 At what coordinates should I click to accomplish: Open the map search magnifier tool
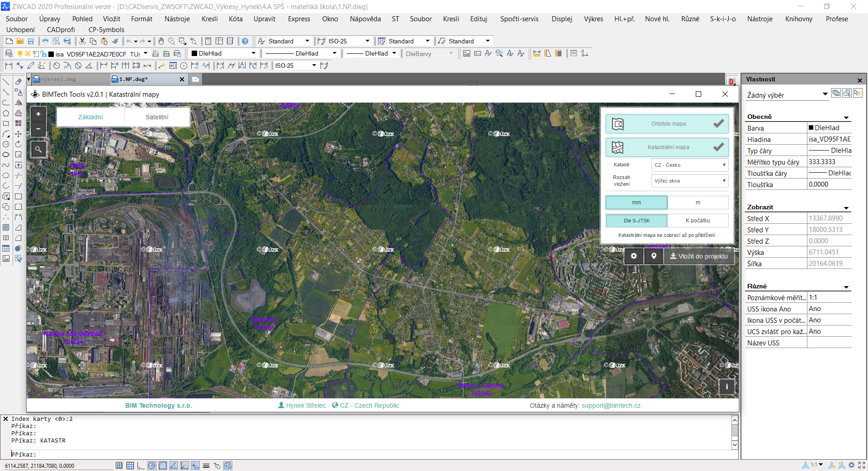tap(38, 149)
